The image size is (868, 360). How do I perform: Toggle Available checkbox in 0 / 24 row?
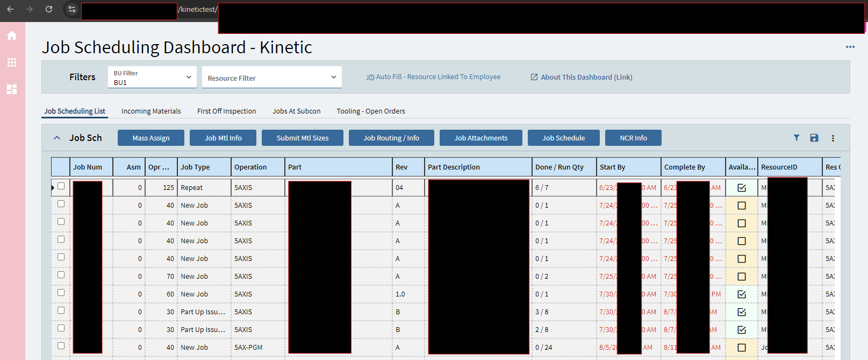(x=742, y=348)
